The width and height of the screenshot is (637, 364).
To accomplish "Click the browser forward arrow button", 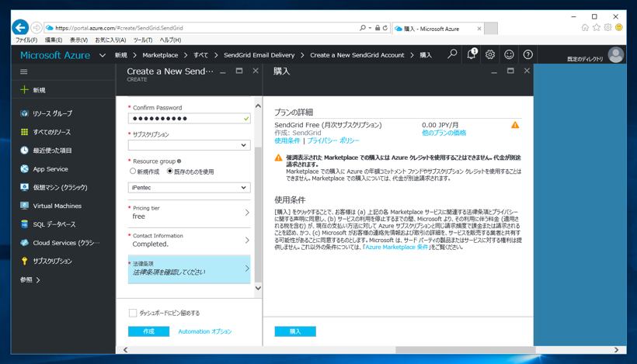I will (37, 28).
